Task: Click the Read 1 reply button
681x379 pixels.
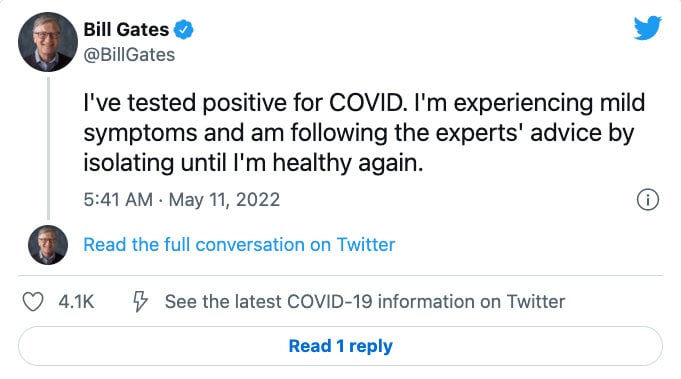Action: (x=340, y=346)
